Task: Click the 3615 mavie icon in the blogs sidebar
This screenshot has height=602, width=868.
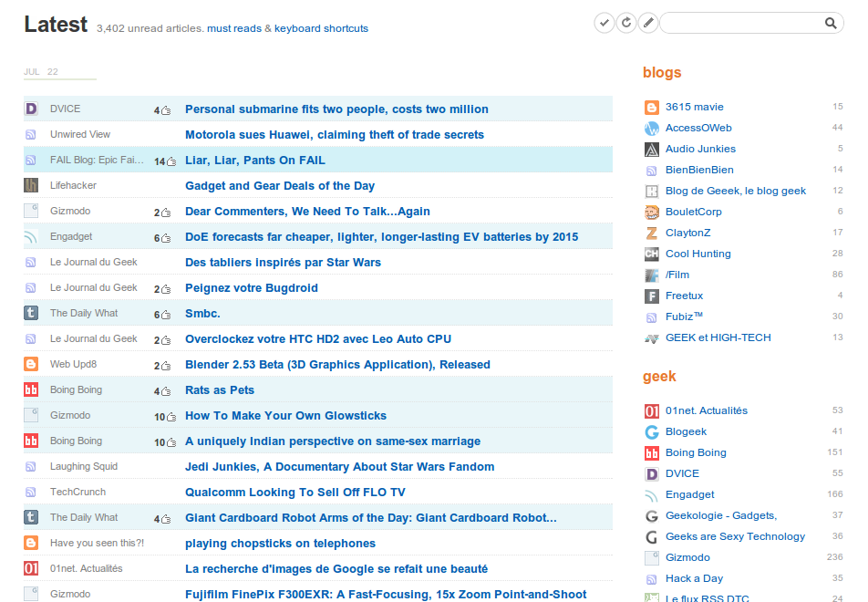Action: [652, 108]
